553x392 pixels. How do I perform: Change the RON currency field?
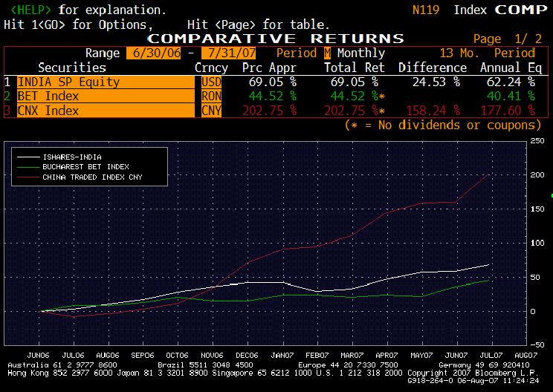tap(212, 97)
